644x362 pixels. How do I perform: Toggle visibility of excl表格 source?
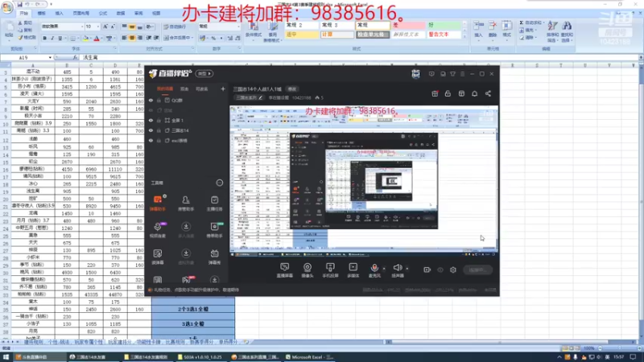pyautogui.click(x=151, y=140)
